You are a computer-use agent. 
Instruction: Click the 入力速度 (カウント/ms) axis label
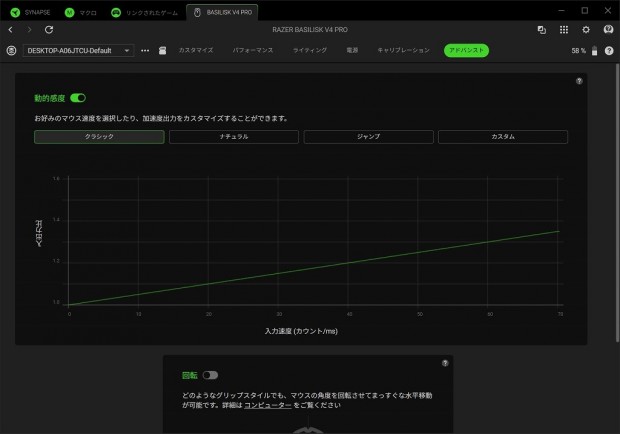[301, 331]
